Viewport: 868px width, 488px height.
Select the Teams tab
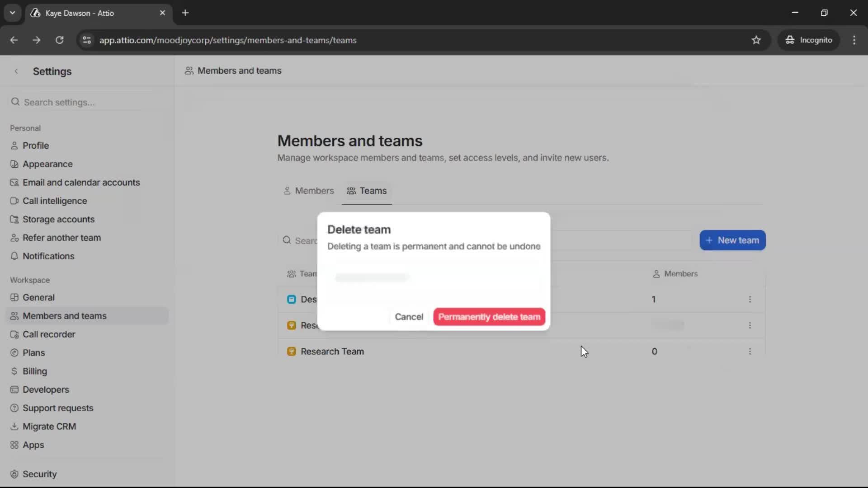(367, 191)
